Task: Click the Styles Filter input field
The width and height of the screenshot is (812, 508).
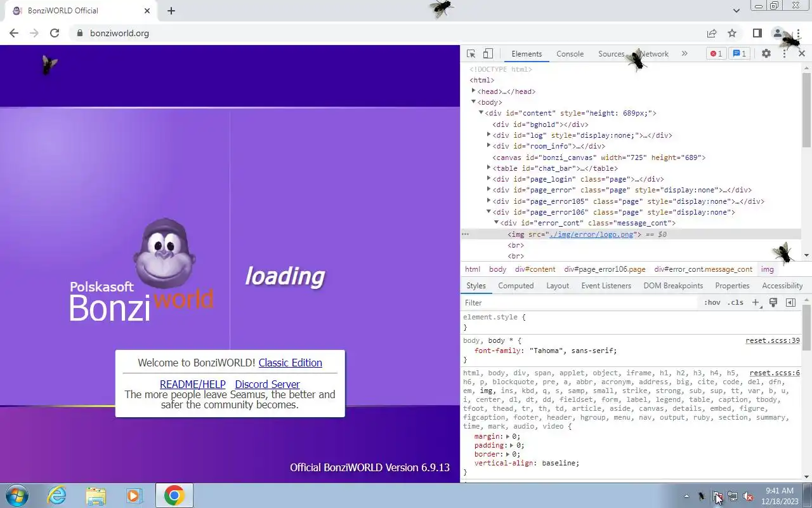Action: [x=580, y=303]
